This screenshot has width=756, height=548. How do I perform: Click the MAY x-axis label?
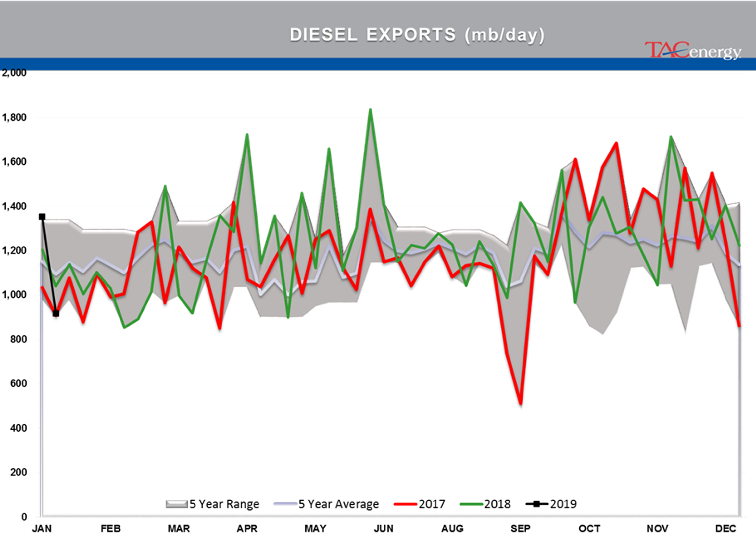coord(315,529)
